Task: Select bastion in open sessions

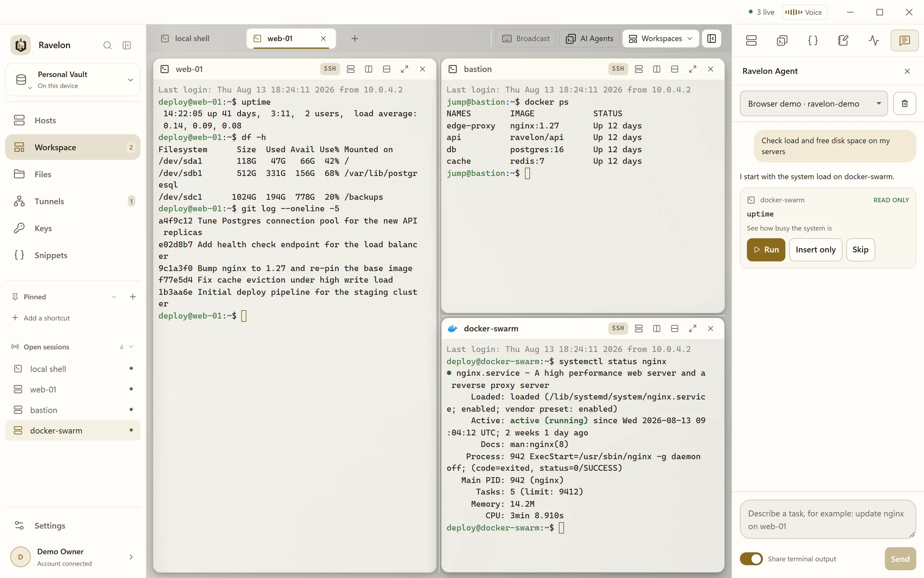Action: [73, 410]
